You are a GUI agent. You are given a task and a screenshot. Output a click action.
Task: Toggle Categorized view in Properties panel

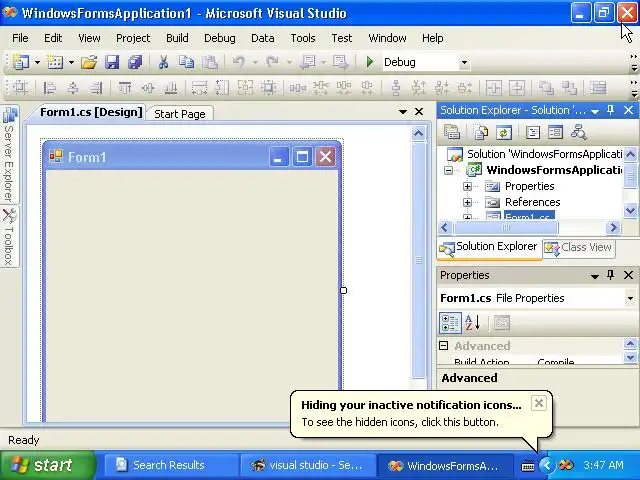tap(450, 323)
